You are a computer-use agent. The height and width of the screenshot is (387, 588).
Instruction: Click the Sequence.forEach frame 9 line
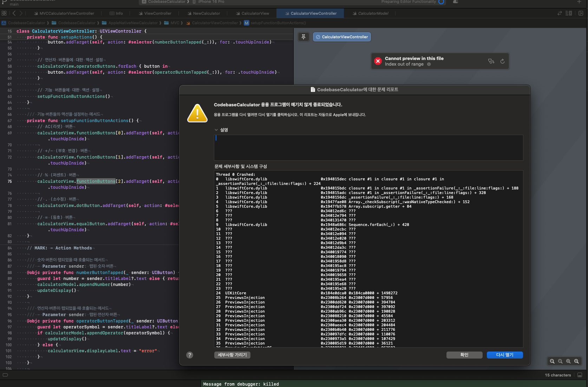coord(313,225)
